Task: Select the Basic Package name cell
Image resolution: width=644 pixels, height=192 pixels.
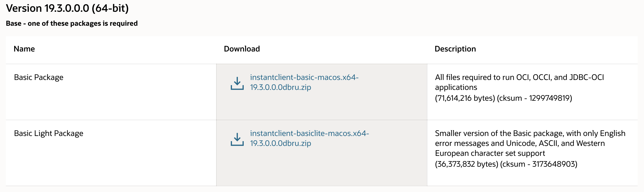Action: click(39, 77)
